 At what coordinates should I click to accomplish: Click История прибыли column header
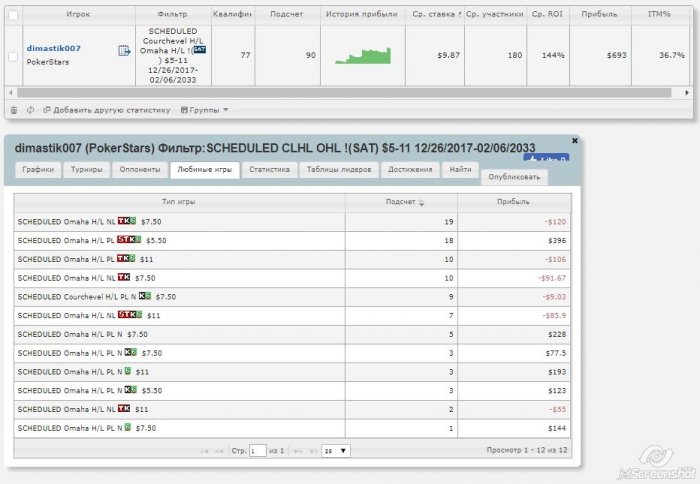(x=362, y=14)
